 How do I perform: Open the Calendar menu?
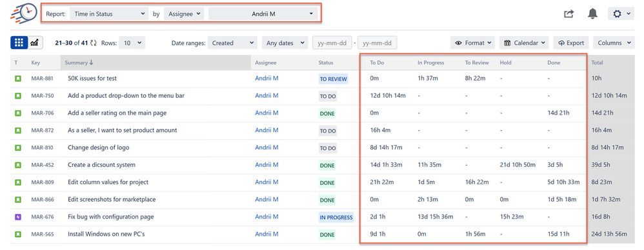click(x=526, y=43)
